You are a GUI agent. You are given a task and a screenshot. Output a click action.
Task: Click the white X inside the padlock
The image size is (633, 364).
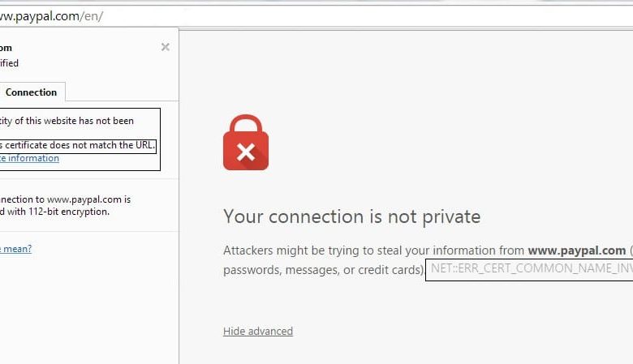pyautogui.click(x=246, y=152)
